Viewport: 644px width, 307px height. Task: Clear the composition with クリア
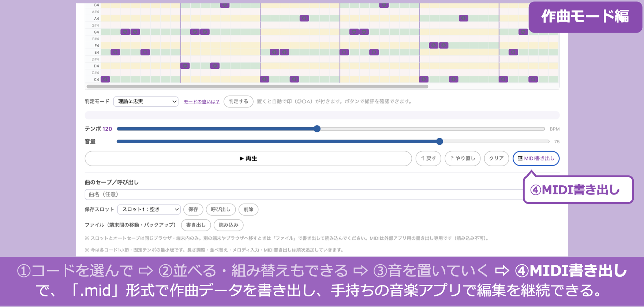click(496, 159)
